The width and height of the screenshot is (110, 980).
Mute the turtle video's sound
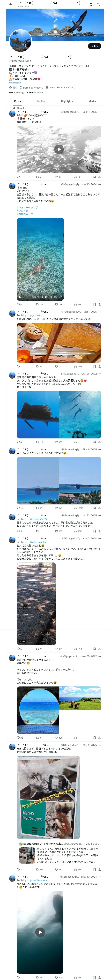pyautogui.click(x=46, y=297)
